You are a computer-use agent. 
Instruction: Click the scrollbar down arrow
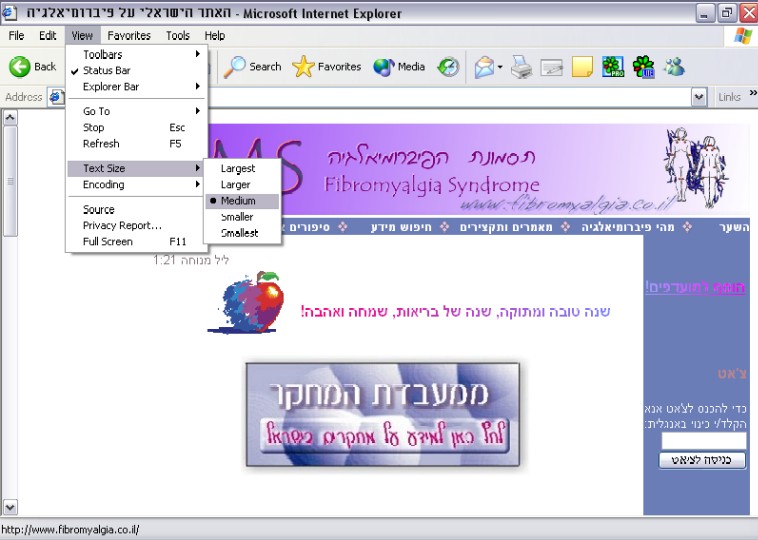point(10,507)
